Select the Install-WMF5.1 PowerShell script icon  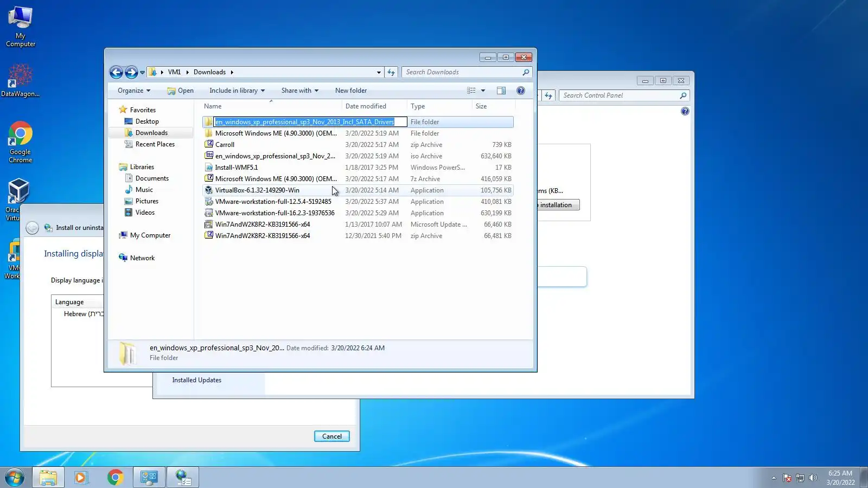(x=209, y=168)
